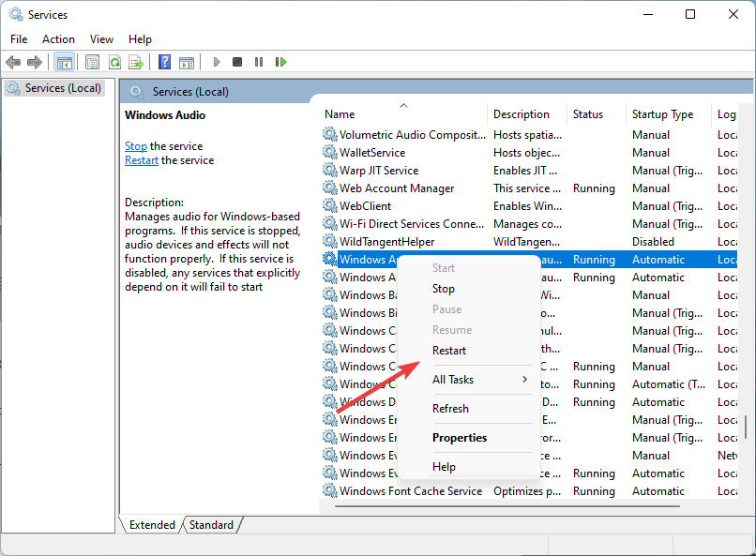
Task: Click the Restart Service icon in toolbar
Action: point(280,62)
